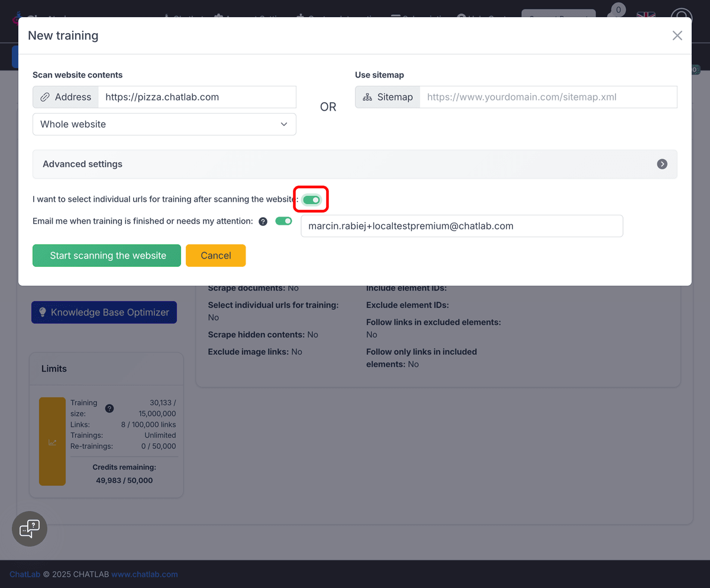
Task: Disable selecting individual urls for training
Action: tap(311, 199)
